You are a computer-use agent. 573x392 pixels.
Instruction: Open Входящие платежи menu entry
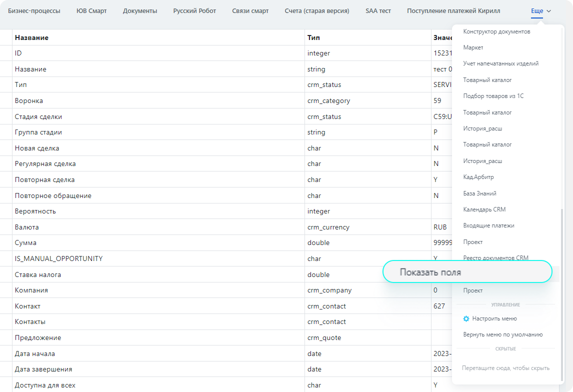click(x=488, y=225)
